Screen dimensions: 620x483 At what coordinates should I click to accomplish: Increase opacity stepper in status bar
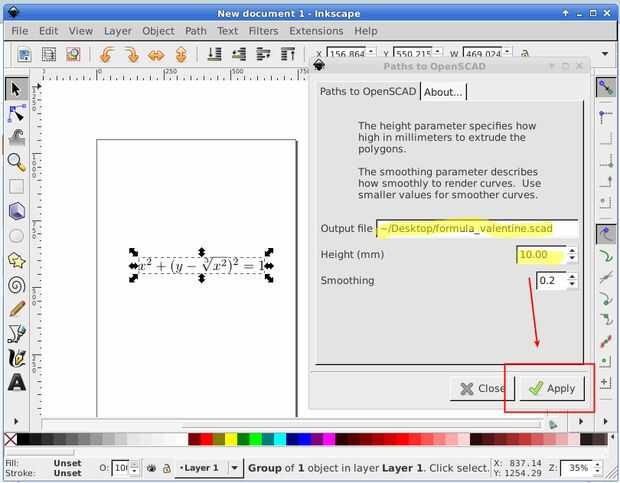click(x=134, y=464)
